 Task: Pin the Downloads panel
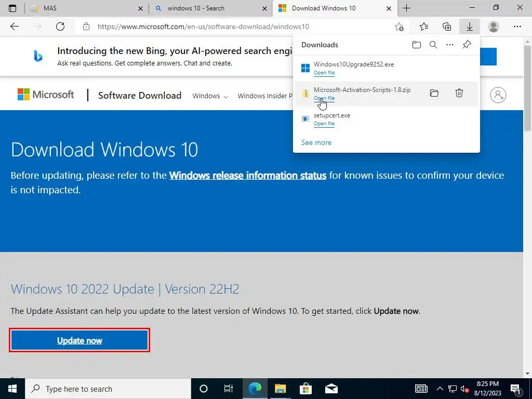[x=467, y=45]
